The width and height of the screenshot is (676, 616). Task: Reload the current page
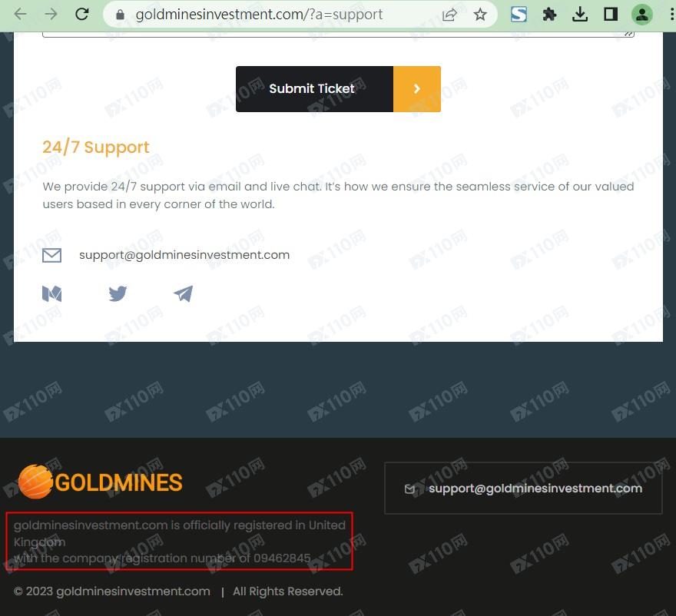pos(81,15)
